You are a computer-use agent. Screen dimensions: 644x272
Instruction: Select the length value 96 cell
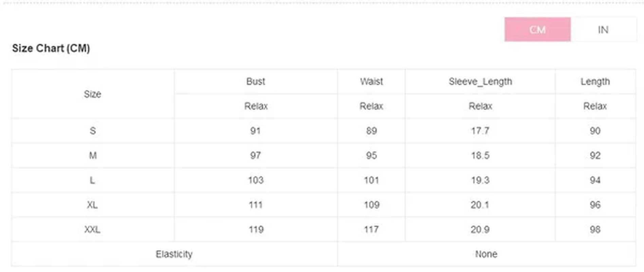click(595, 205)
